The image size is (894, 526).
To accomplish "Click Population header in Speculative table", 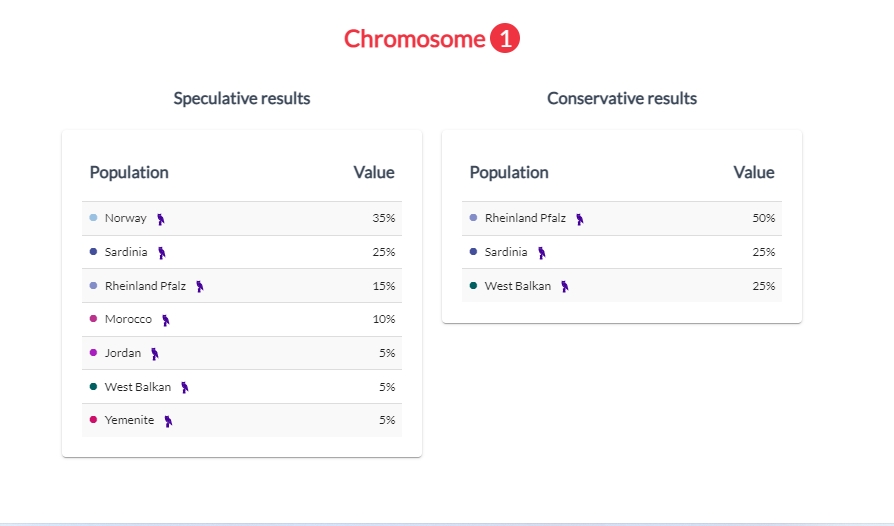I will click(129, 172).
